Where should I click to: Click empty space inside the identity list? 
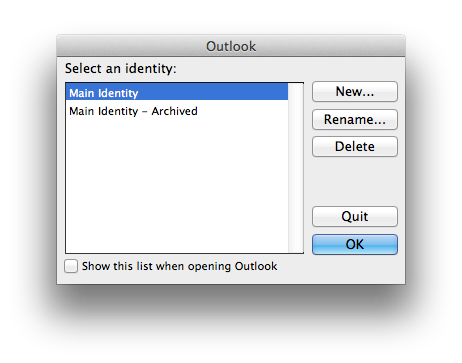click(177, 187)
